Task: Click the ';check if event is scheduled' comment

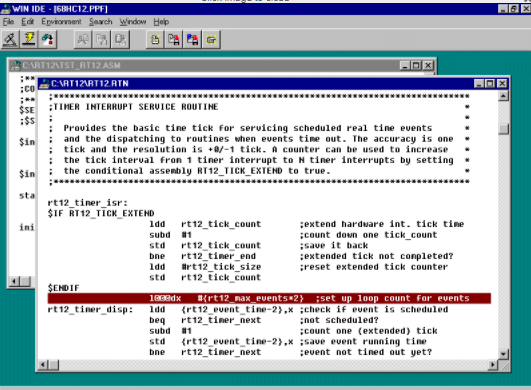Action: (374, 309)
